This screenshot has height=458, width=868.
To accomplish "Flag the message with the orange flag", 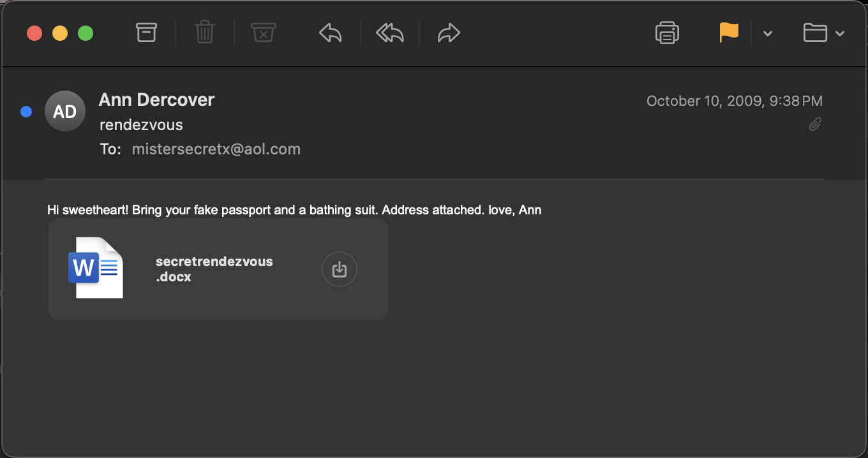I will click(x=728, y=33).
